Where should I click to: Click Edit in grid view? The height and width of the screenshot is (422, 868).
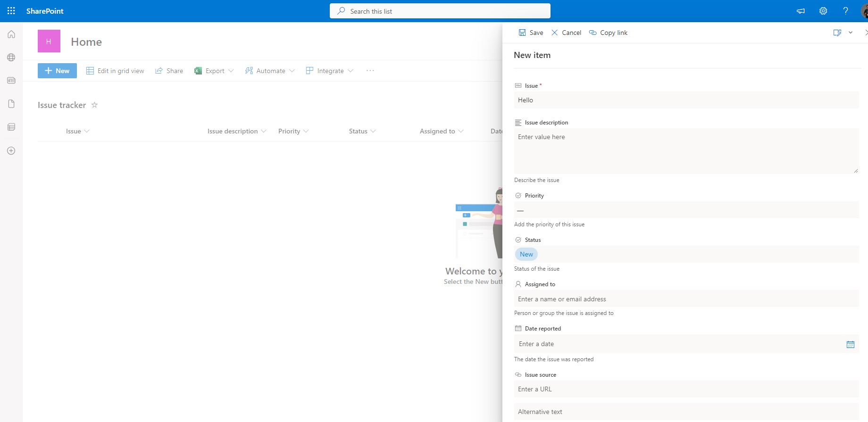pyautogui.click(x=115, y=71)
